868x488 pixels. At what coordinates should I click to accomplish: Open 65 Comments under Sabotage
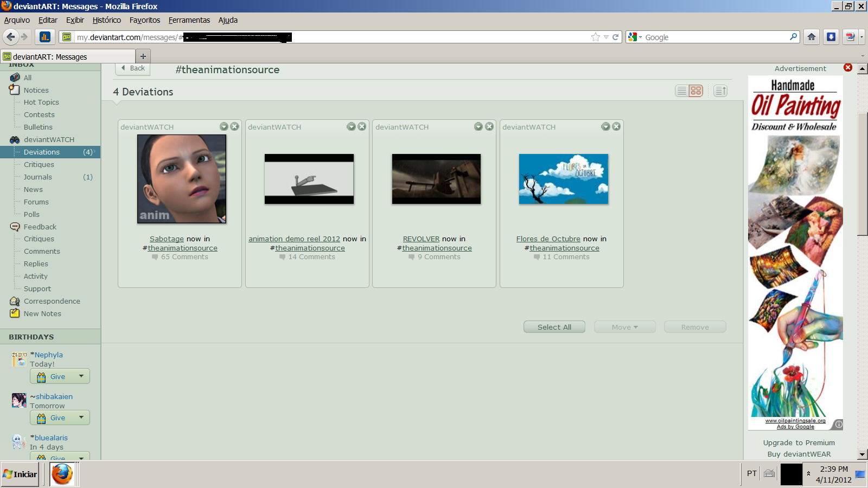point(184,257)
